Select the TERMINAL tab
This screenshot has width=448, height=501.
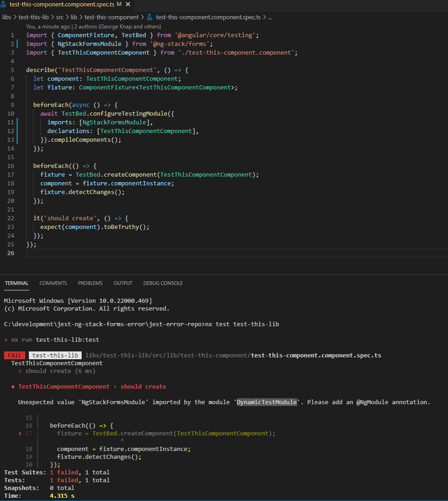tap(17, 283)
